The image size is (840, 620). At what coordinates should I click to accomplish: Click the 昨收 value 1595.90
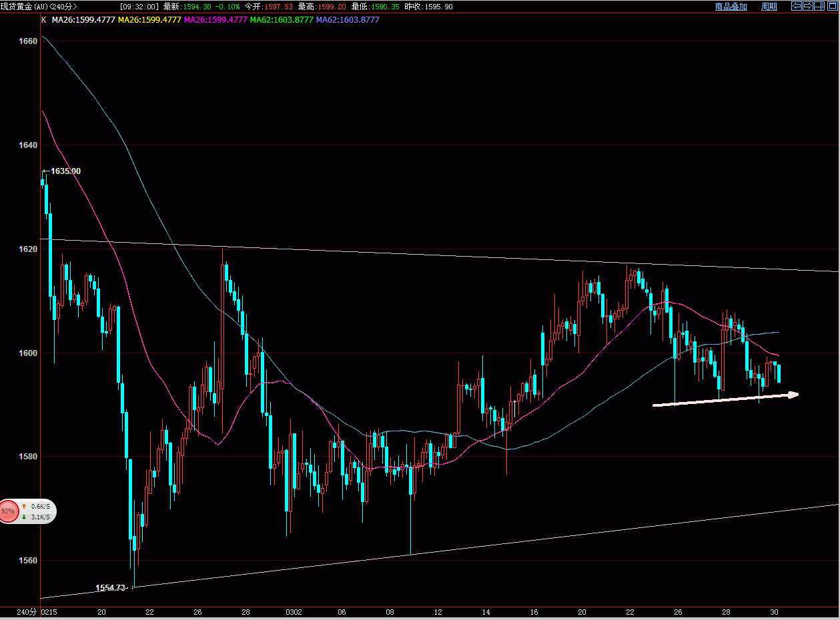(x=439, y=6)
